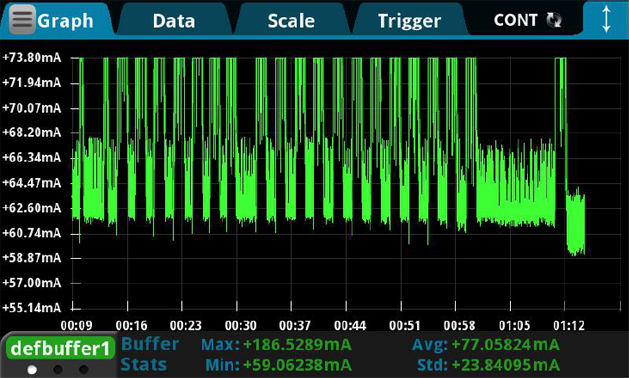Select the third page indicator dot

pyautogui.click(x=83, y=369)
